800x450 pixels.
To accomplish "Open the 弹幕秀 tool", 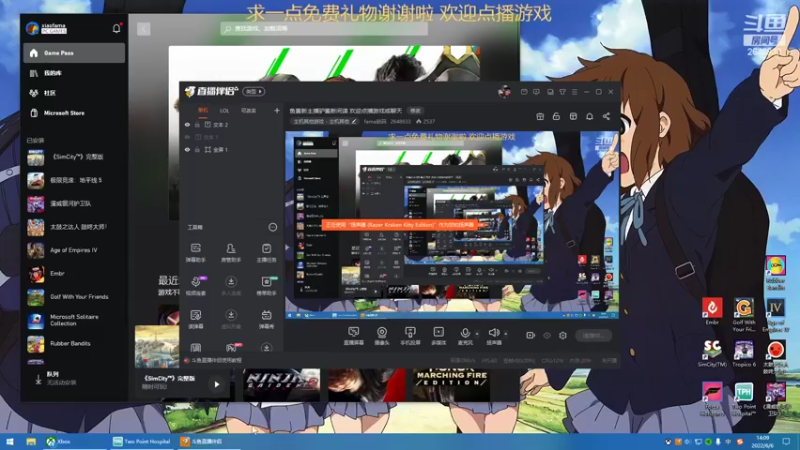I will pos(266,319).
